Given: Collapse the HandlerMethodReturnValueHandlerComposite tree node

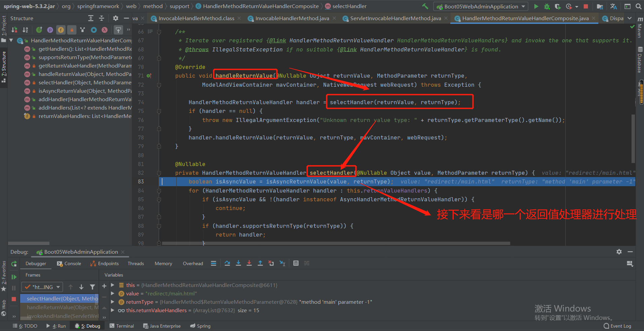Looking at the screenshot, I should [11, 40].
